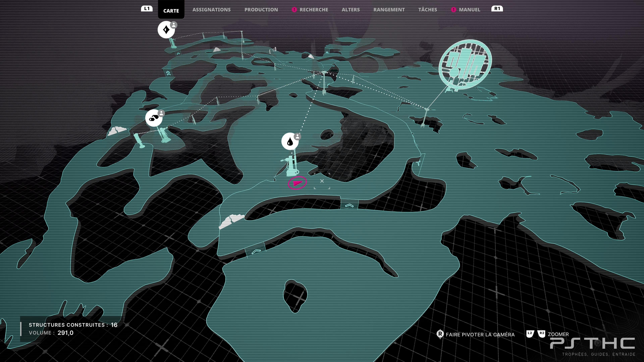Select the diamond resource marker

click(166, 30)
